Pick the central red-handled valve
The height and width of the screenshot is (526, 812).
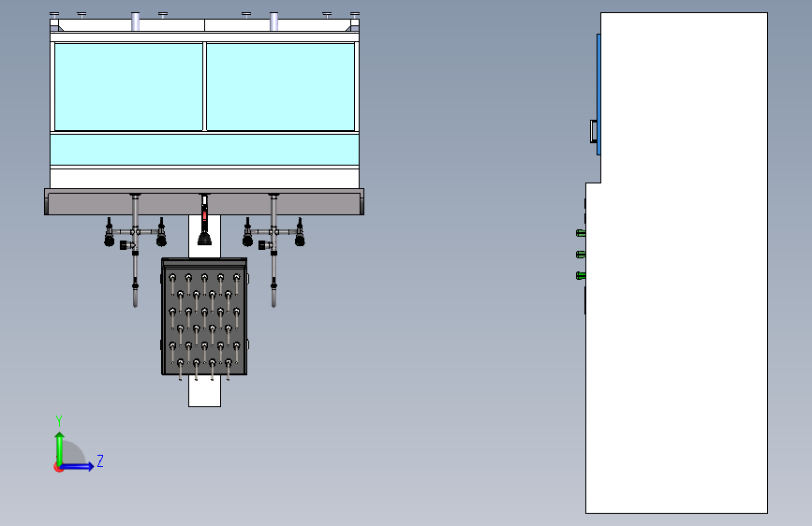click(x=204, y=220)
